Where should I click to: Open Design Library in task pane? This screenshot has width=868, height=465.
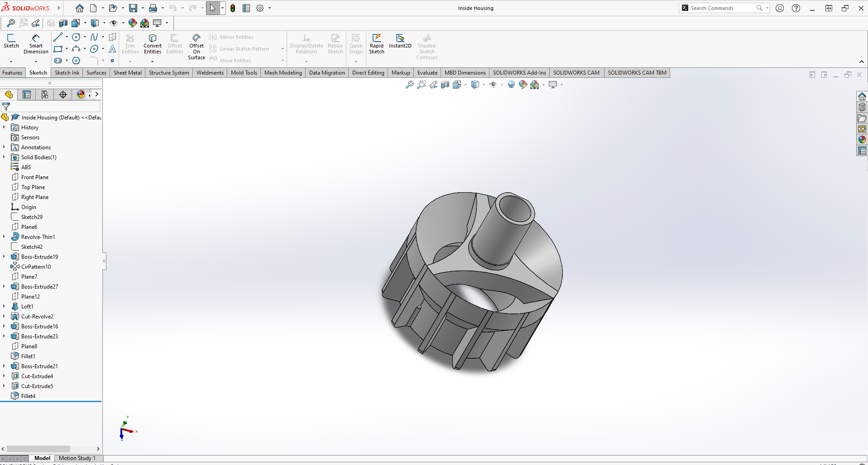(x=862, y=107)
